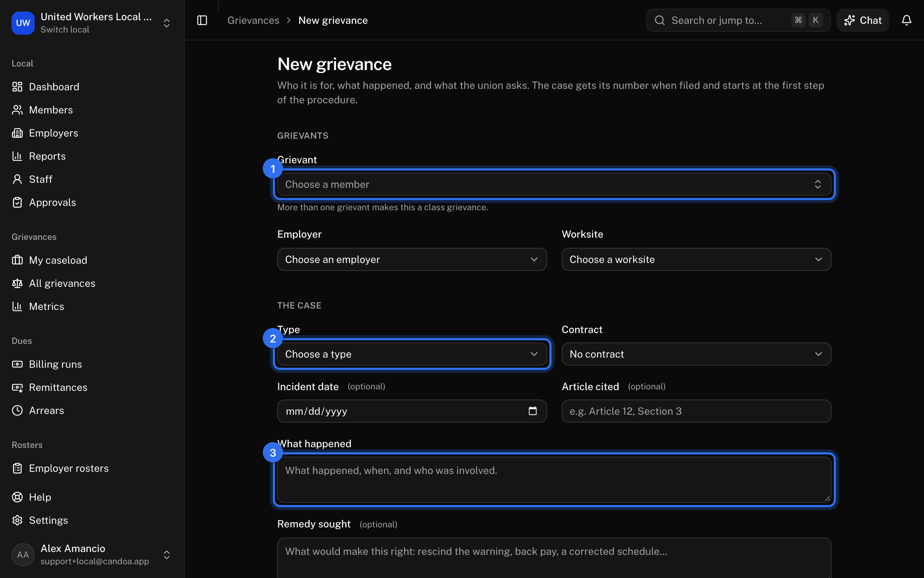The height and width of the screenshot is (578, 924).
Task: Toggle the sidebar panel icon
Action: pyautogui.click(x=202, y=20)
